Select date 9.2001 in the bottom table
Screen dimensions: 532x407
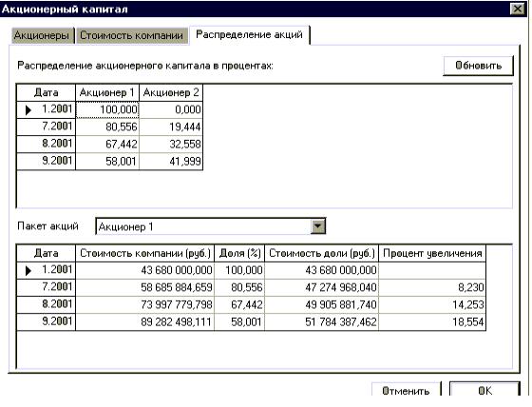point(47,321)
